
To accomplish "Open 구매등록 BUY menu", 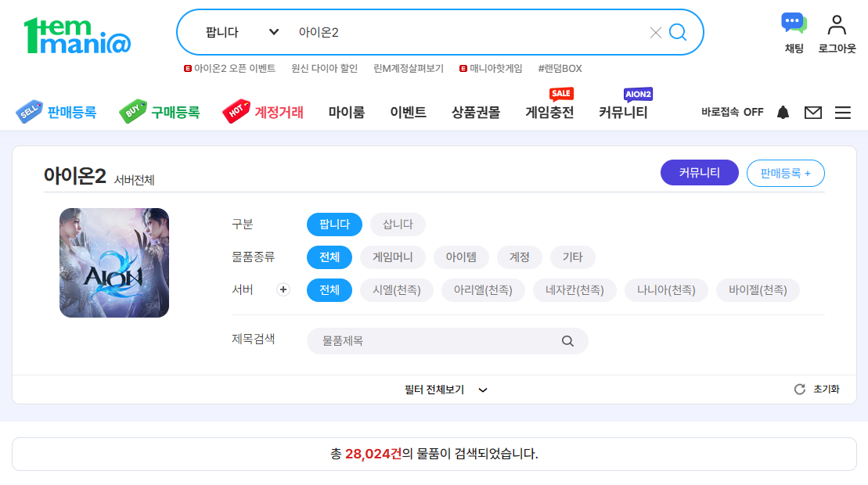I will pyautogui.click(x=160, y=113).
